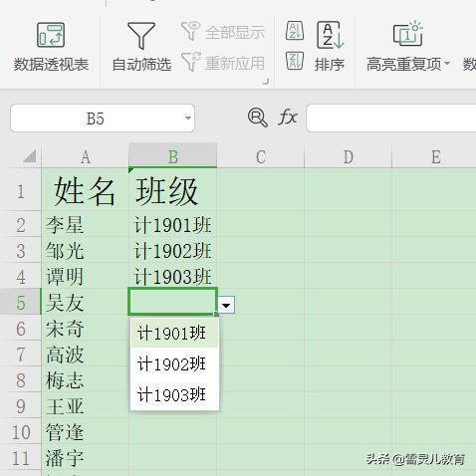This screenshot has width=476, height=476.
Task: Click the fx insert function button
Action: tap(288, 118)
